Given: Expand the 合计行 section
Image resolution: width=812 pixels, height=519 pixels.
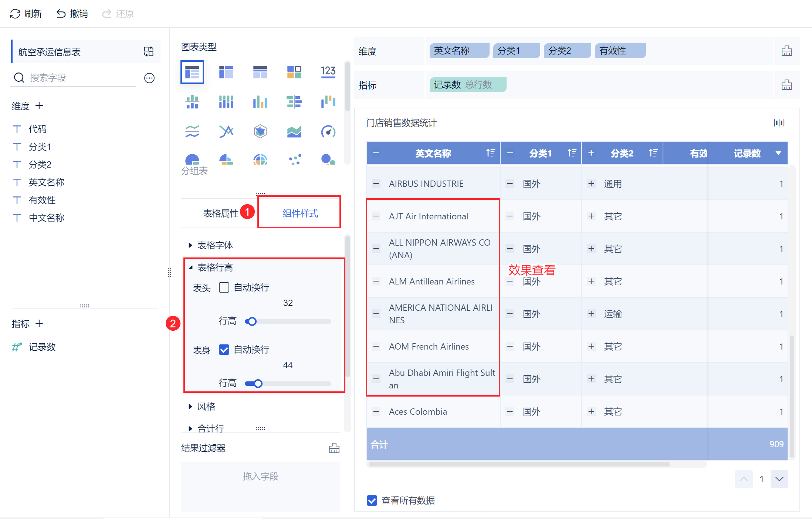Looking at the screenshot, I should (207, 428).
